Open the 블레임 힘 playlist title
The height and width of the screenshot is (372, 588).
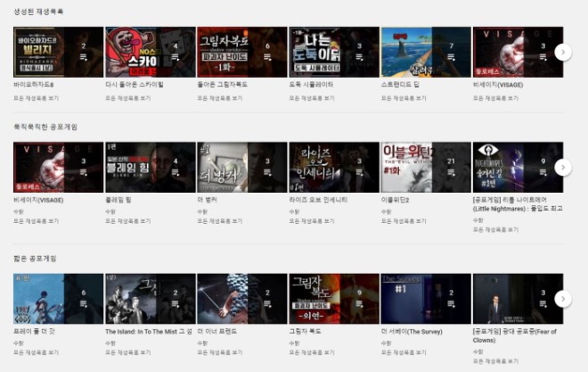(x=118, y=200)
